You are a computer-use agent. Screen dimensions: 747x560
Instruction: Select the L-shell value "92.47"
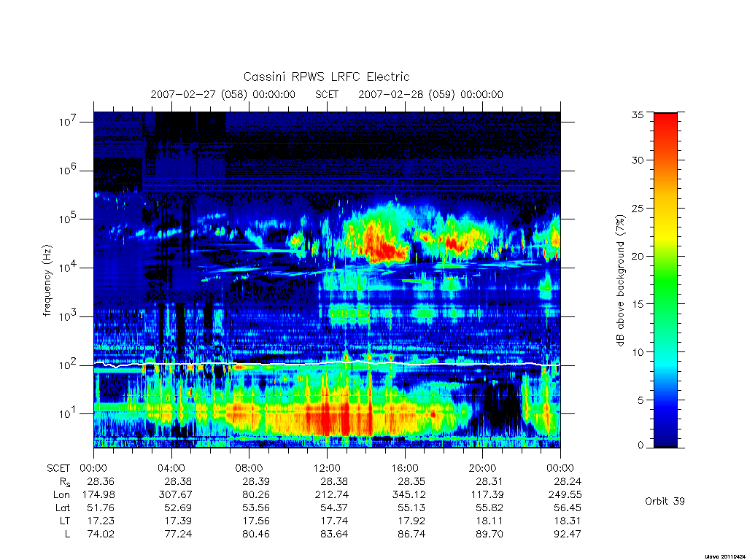point(568,534)
